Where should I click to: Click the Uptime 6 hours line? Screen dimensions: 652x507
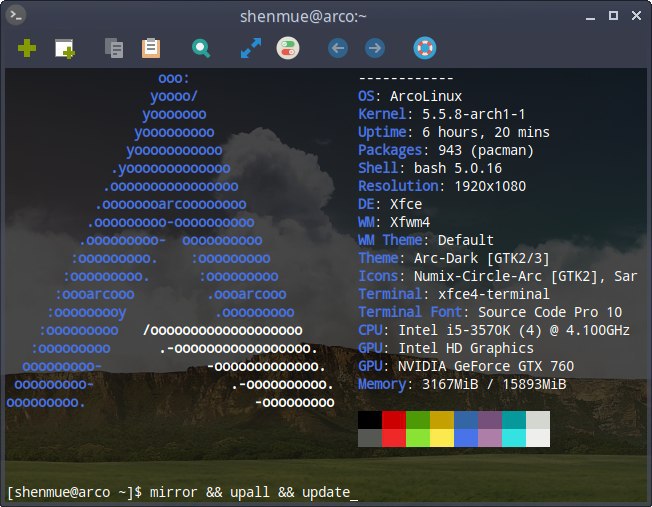point(454,132)
